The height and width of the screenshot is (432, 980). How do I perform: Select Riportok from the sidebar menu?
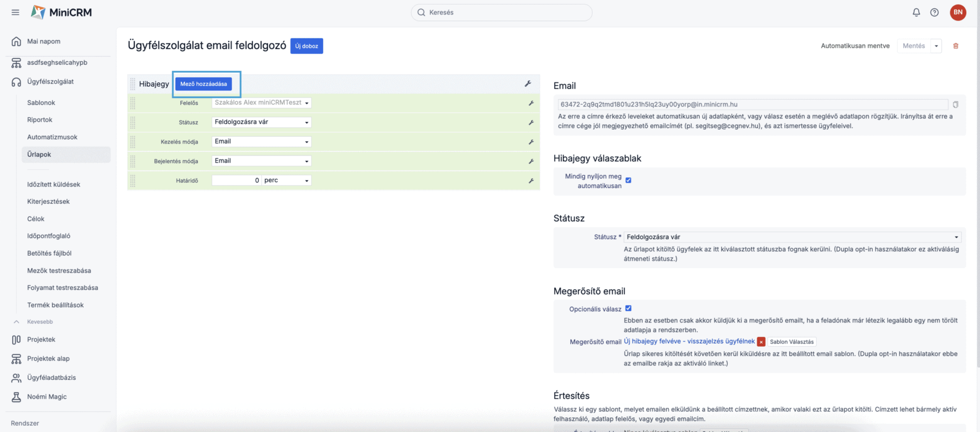click(x=40, y=119)
